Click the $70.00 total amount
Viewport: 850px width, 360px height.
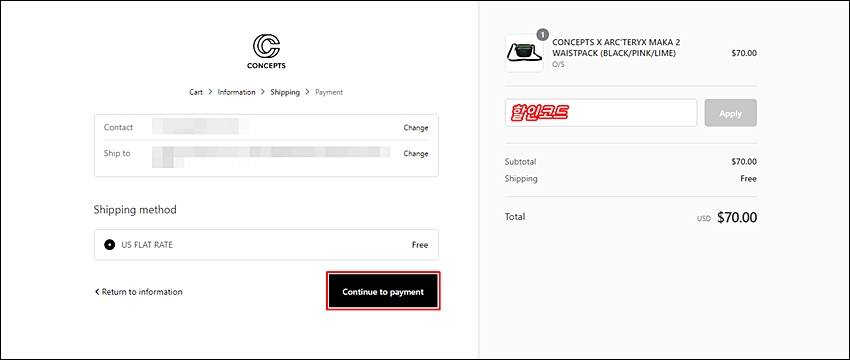[737, 217]
